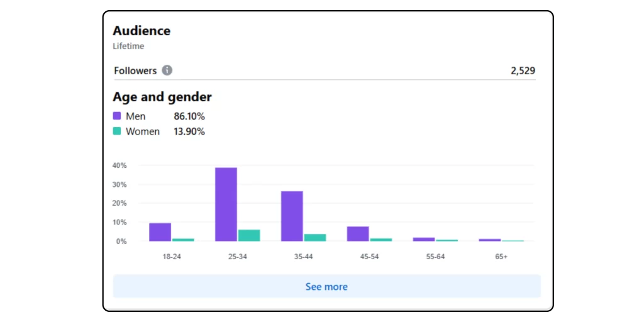Select the Men 25-34 purple bar
Image resolution: width=644 pixels, height=322 pixels.
[226, 204]
